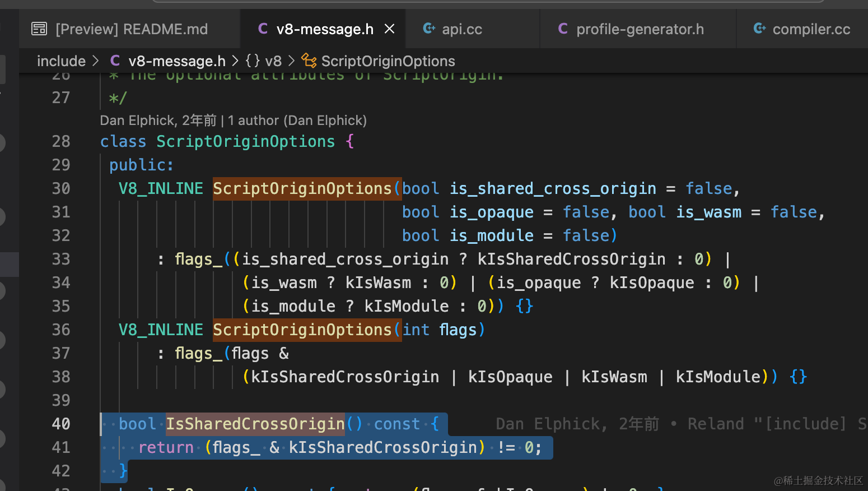The height and width of the screenshot is (491, 868).
Task: Click line number 33 in gutter
Action: click(x=61, y=259)
